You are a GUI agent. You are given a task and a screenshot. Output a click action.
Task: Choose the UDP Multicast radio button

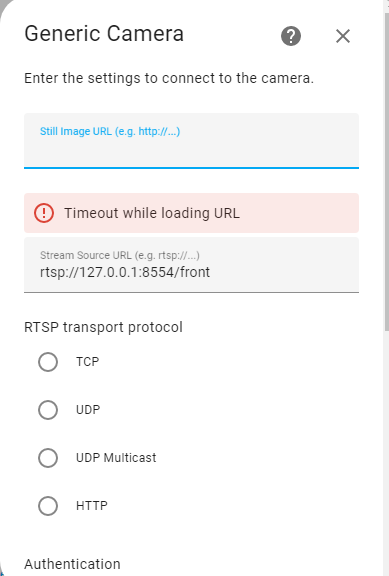48,458
